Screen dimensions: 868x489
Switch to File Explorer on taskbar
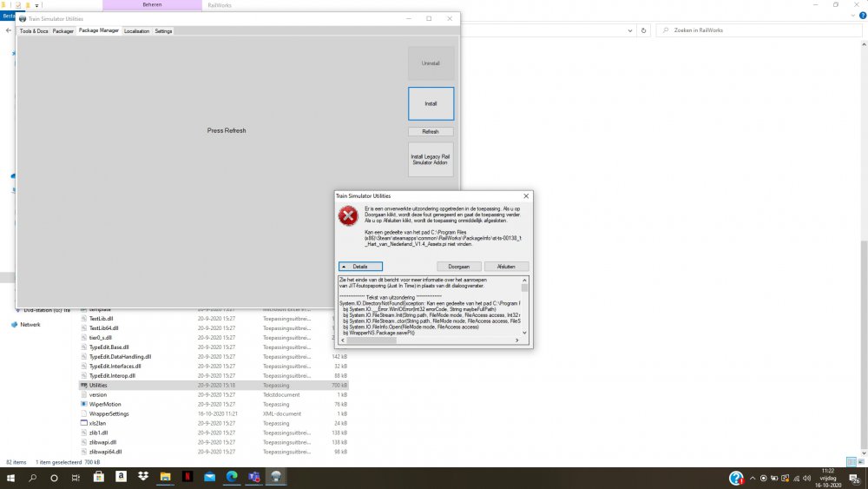165,477
